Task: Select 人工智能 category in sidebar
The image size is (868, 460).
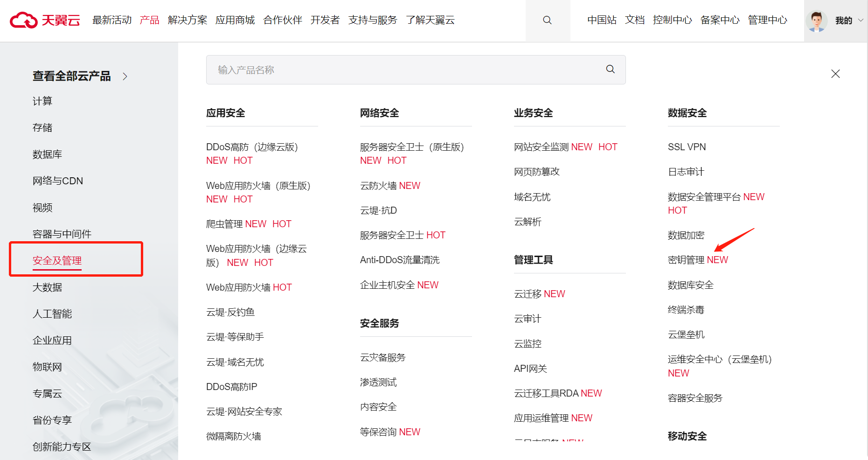Action: pos(52,314)
